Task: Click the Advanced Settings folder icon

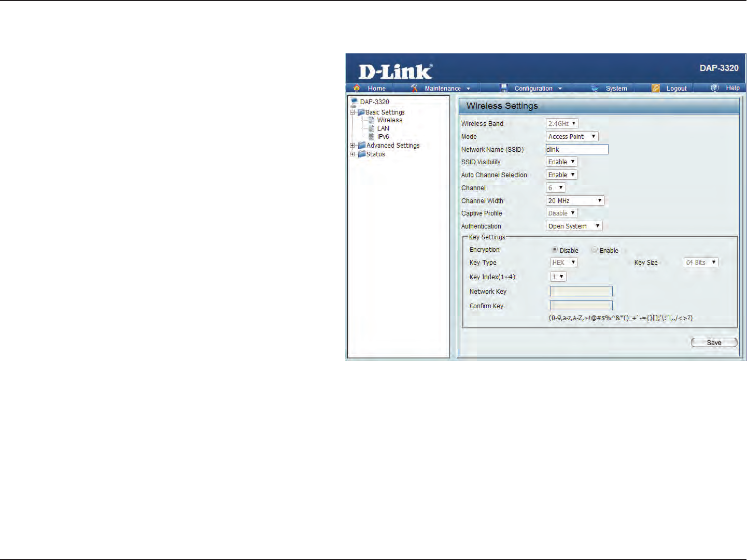Action: pyautogui.click(x=362, y=146)
